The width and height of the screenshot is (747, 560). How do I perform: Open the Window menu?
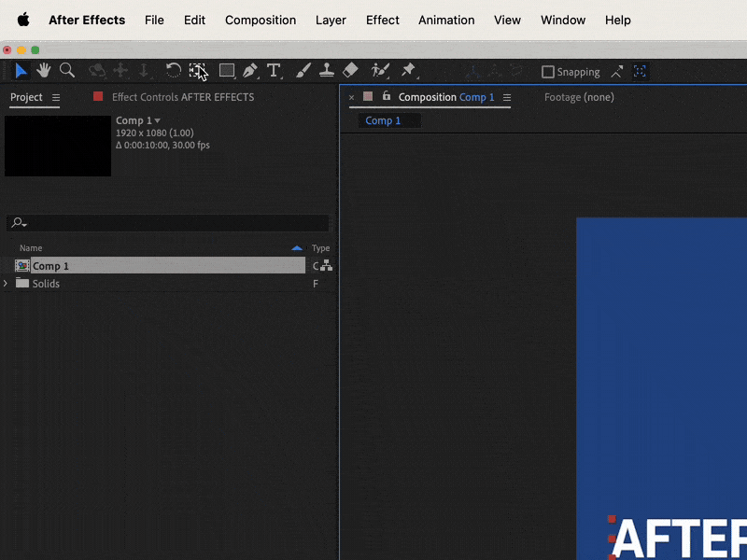(563, 20)
